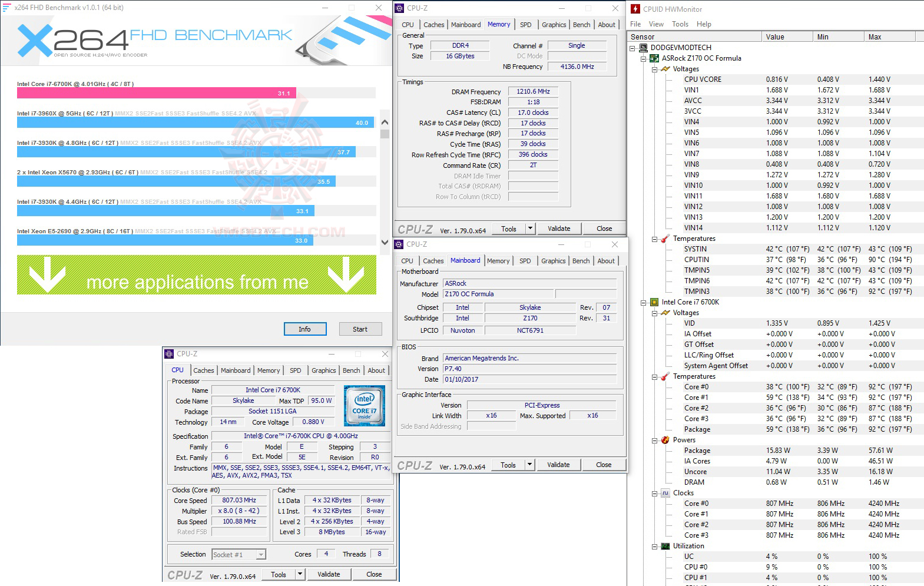Open Bench tab in CPU-Z Memory window
The width and height of the screenshot is (924, 586).
click(x=582, y=25)
